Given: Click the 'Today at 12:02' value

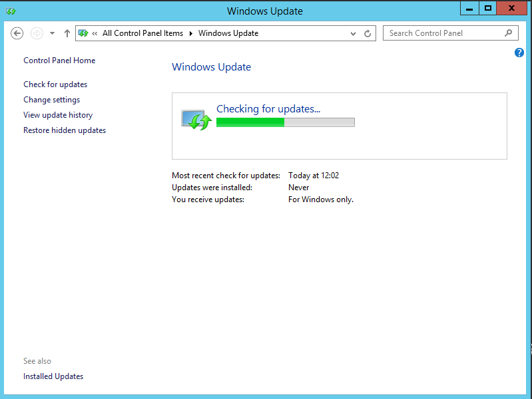Looking at the screenshot, I should tap(314, 176).
